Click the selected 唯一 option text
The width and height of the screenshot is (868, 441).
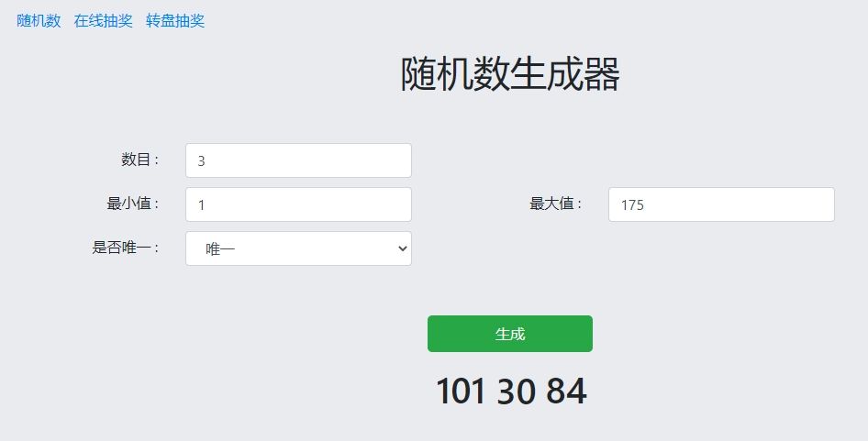click(220, 249)
